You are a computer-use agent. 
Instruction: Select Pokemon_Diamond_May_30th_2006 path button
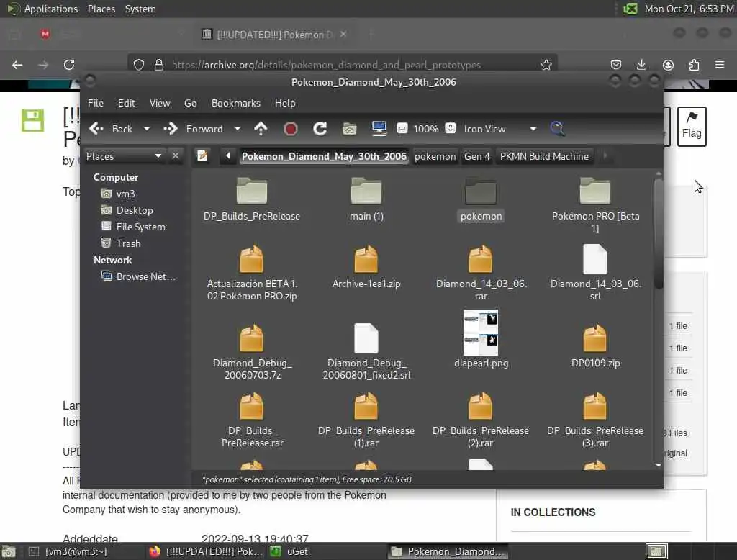324,156
